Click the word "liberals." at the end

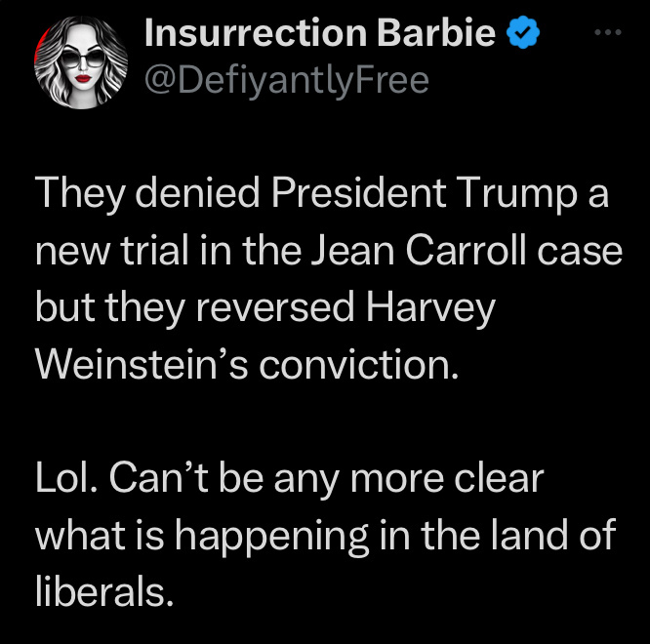tap(104, 590)
